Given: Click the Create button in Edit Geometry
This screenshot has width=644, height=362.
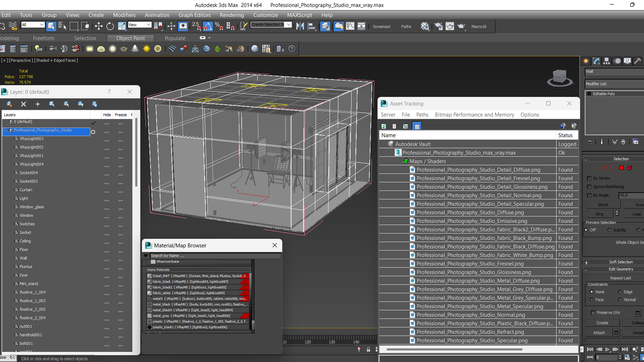Looking at the screenshot, I should [x=602, y=323].
